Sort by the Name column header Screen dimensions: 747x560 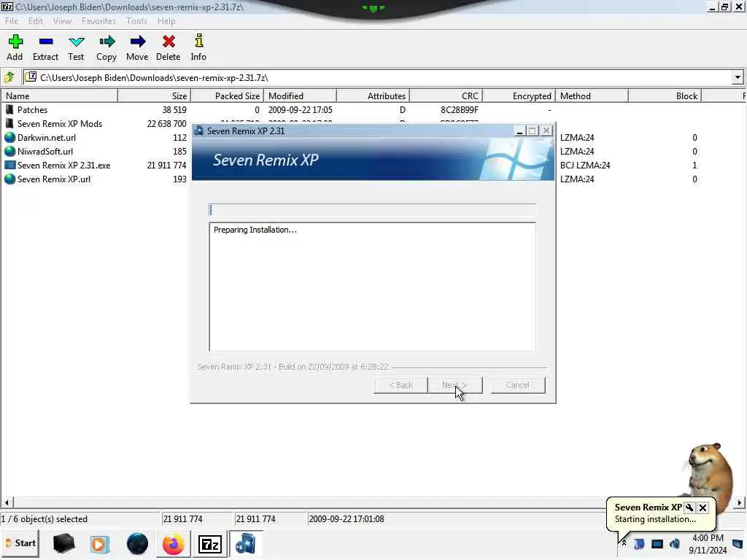[59, 96]
